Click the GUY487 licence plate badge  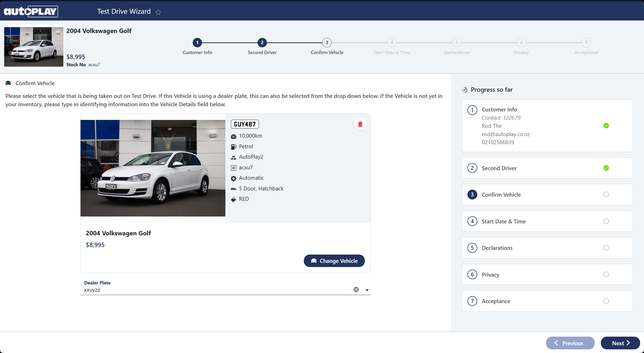coord(245,124)
